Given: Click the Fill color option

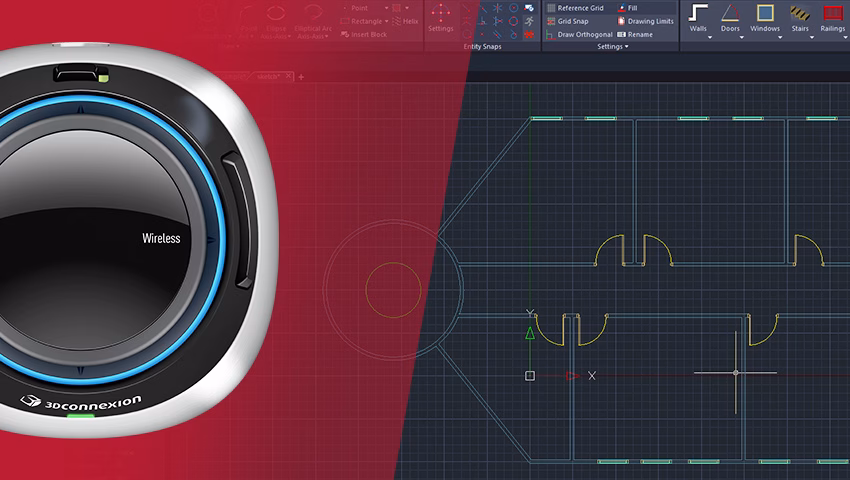Looking at the screenshot, I should 628,8.
